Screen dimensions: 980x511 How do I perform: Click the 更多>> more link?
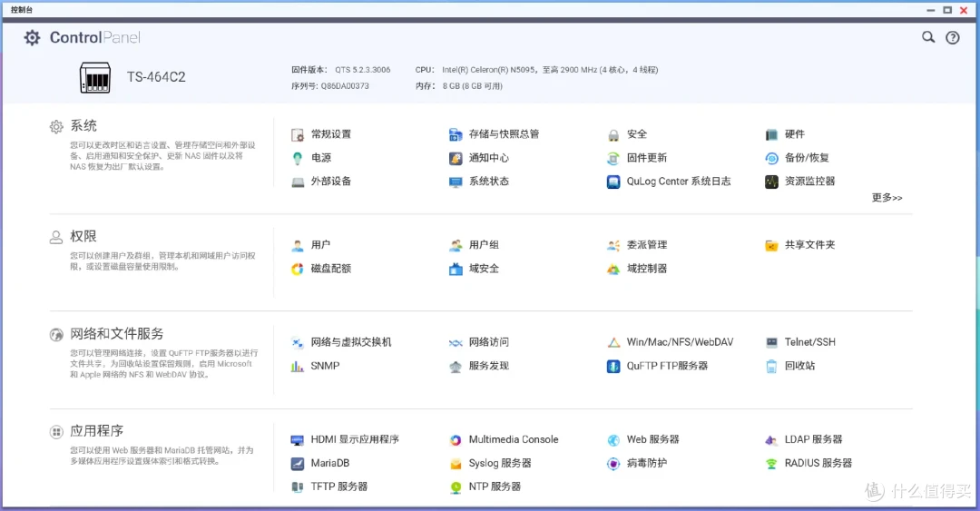click(887, 198)
